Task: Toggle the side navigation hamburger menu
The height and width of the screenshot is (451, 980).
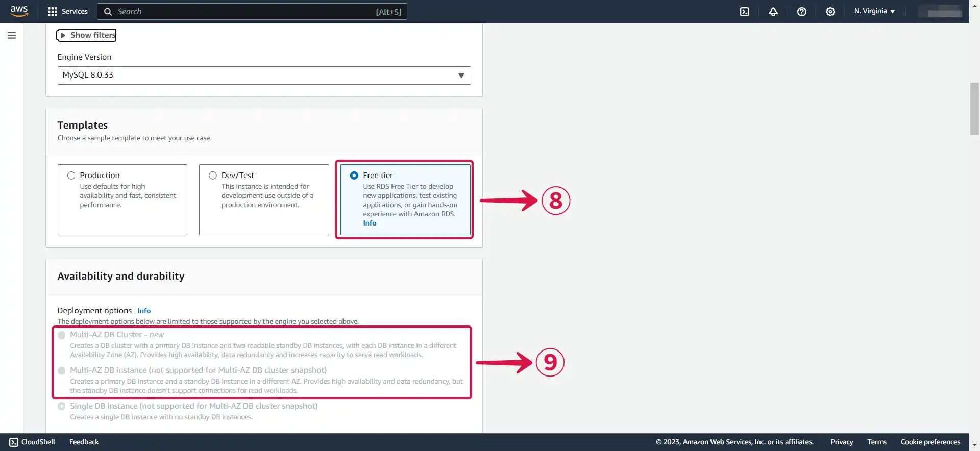Action: pos(12,35)
